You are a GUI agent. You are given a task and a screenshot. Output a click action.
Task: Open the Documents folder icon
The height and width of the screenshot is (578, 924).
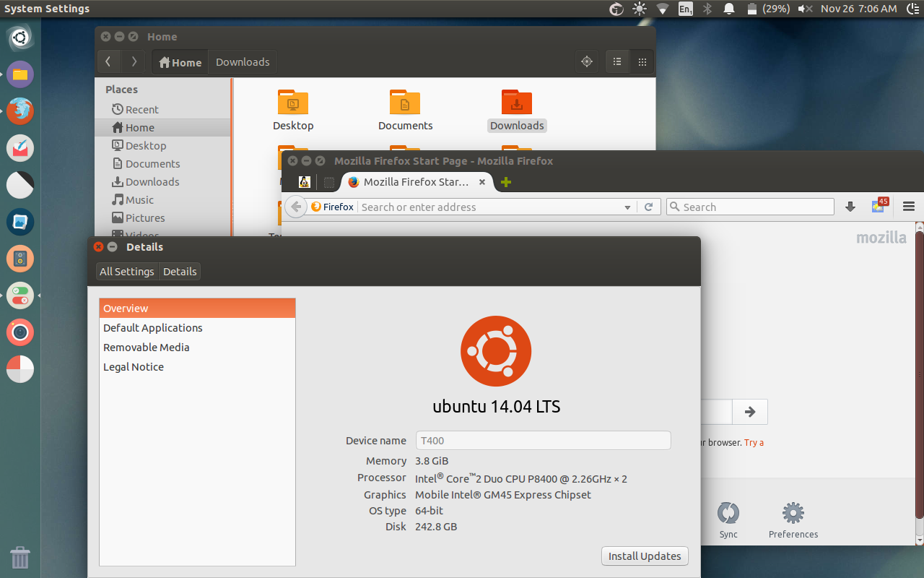pos(405,102)
